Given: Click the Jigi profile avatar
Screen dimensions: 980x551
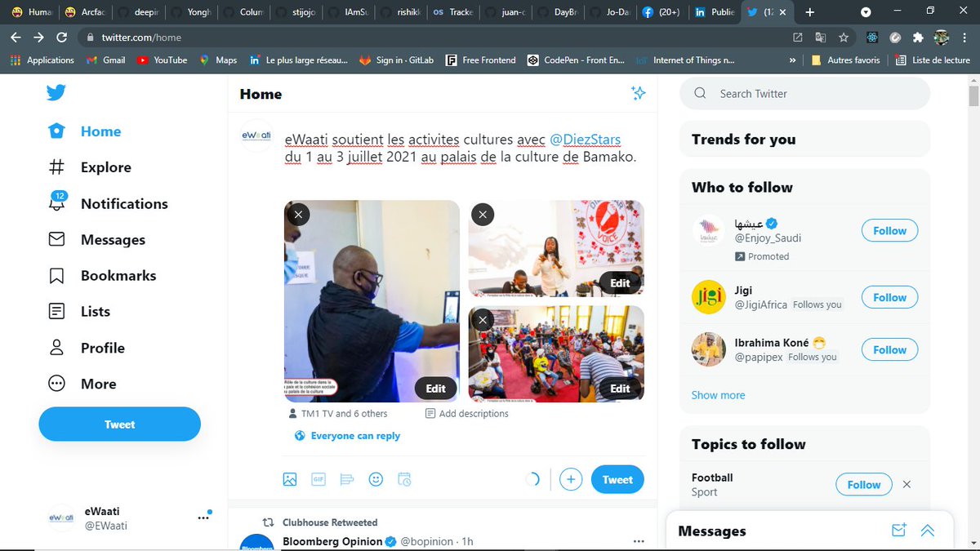Looking at the screenshot, I should click(709, 297).
